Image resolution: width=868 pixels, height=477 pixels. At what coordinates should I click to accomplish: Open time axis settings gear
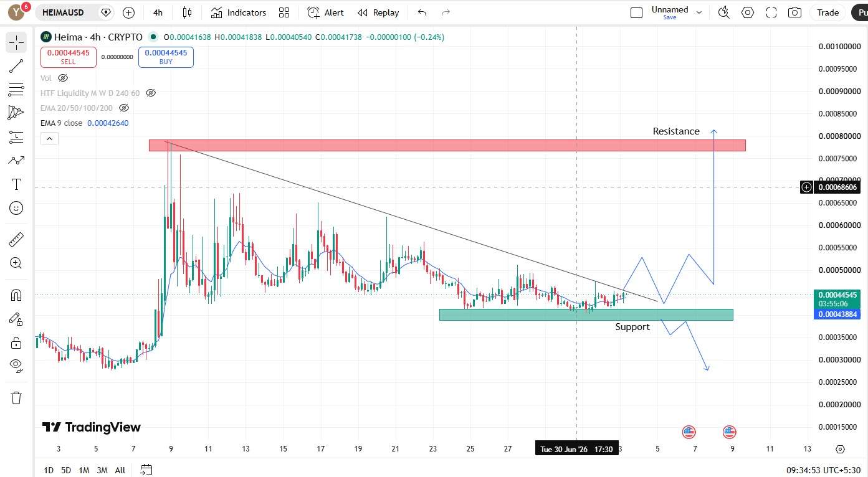click(x=840, y=449)
